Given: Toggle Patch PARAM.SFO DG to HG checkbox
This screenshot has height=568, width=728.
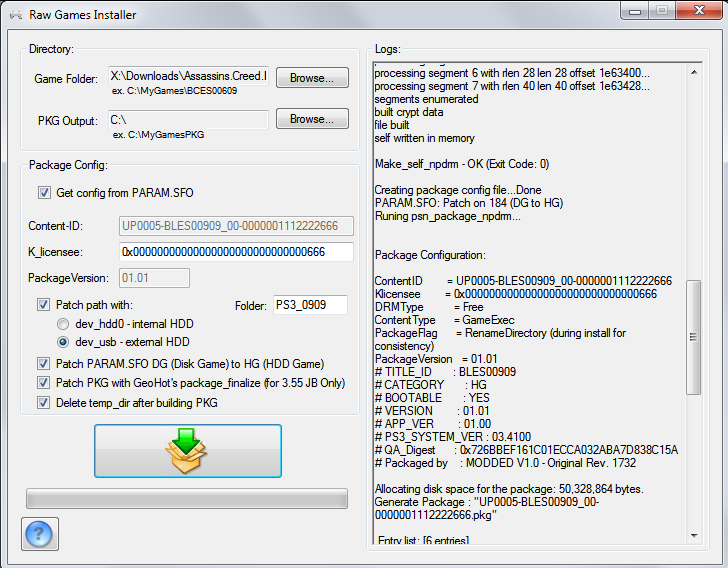Looking at the screenshot, I should point(43,364).
